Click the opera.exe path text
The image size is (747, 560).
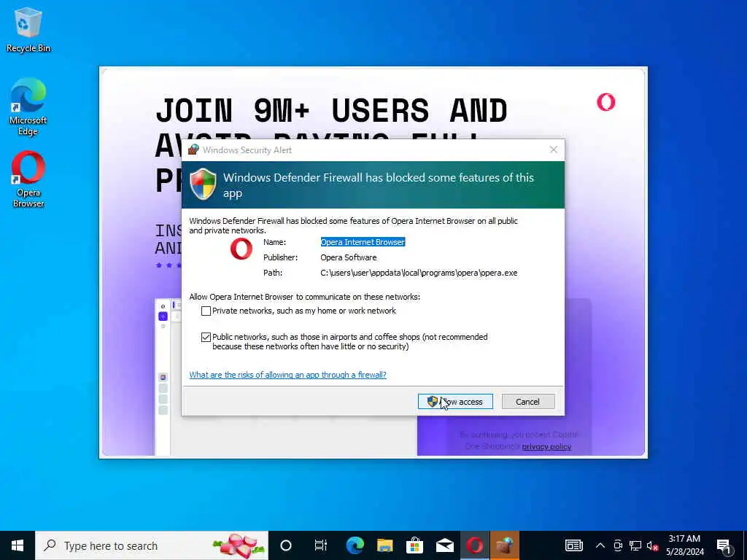click(419, 273)
